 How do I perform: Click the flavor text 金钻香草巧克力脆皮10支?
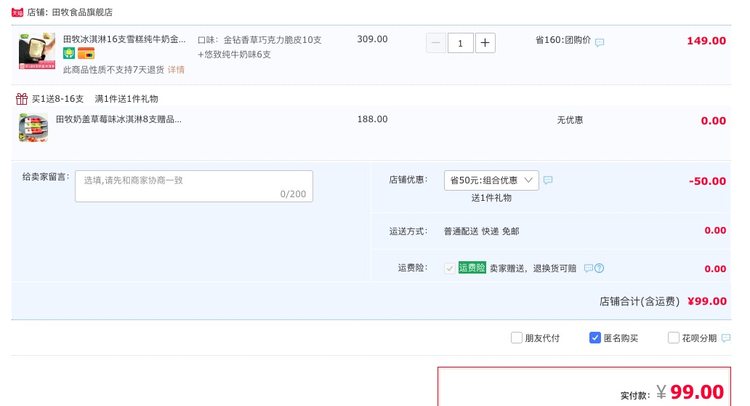pos(273,40)
